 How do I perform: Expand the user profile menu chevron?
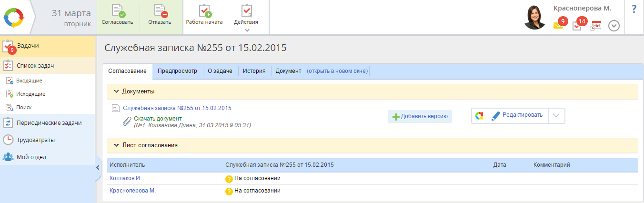point(614,26)
